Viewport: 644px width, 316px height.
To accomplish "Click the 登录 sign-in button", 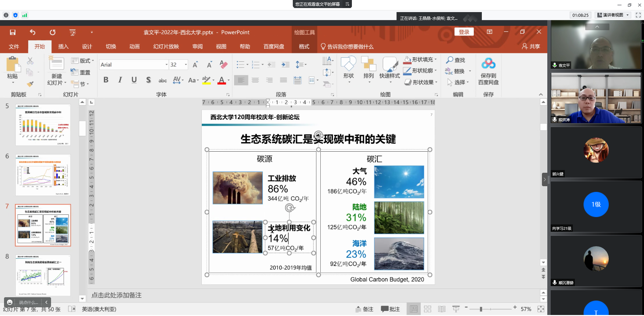I will [464, 32].
